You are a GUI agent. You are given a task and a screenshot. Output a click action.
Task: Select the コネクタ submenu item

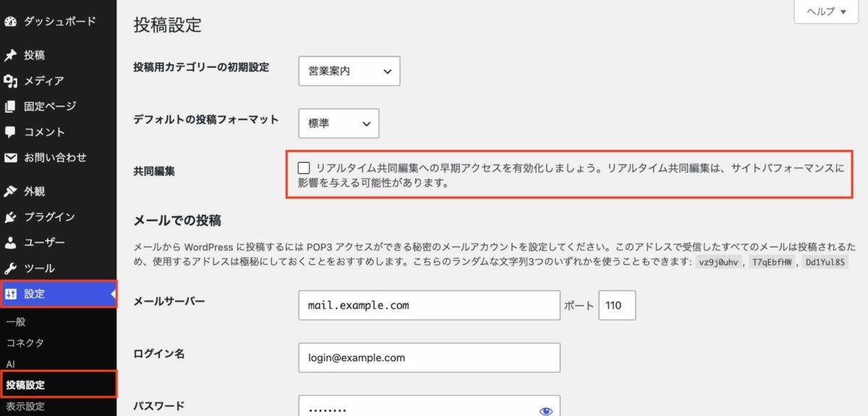coord(25,343)
